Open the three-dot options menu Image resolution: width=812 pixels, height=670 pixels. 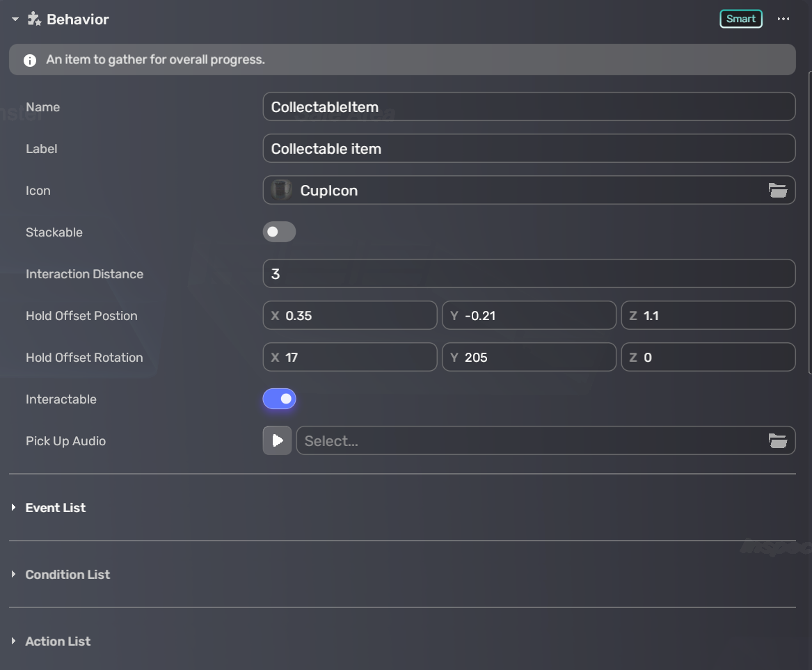[x=783, y=19]
